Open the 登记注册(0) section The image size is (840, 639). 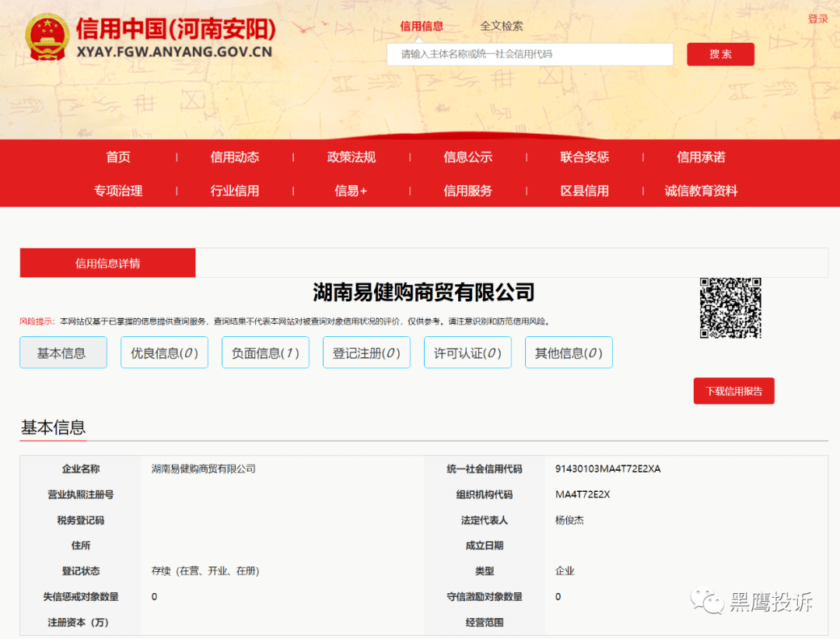pos(366,352)
